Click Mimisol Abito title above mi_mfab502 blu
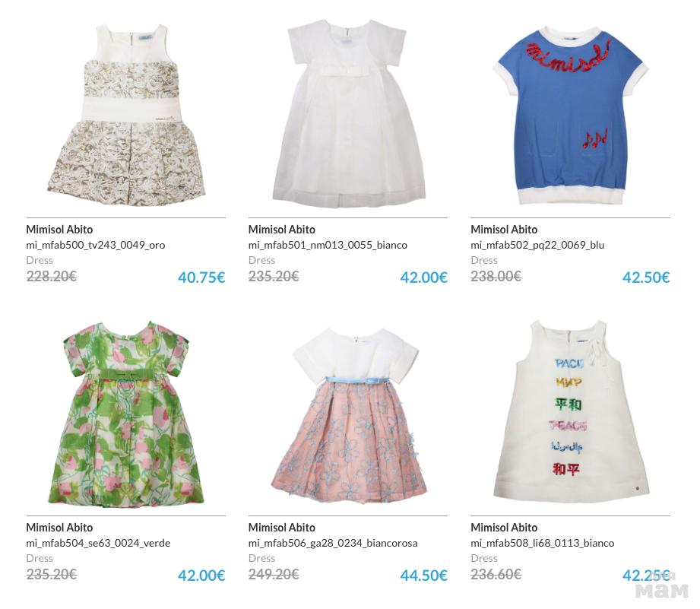The image size is (700, 609). (x=504, y=230)
